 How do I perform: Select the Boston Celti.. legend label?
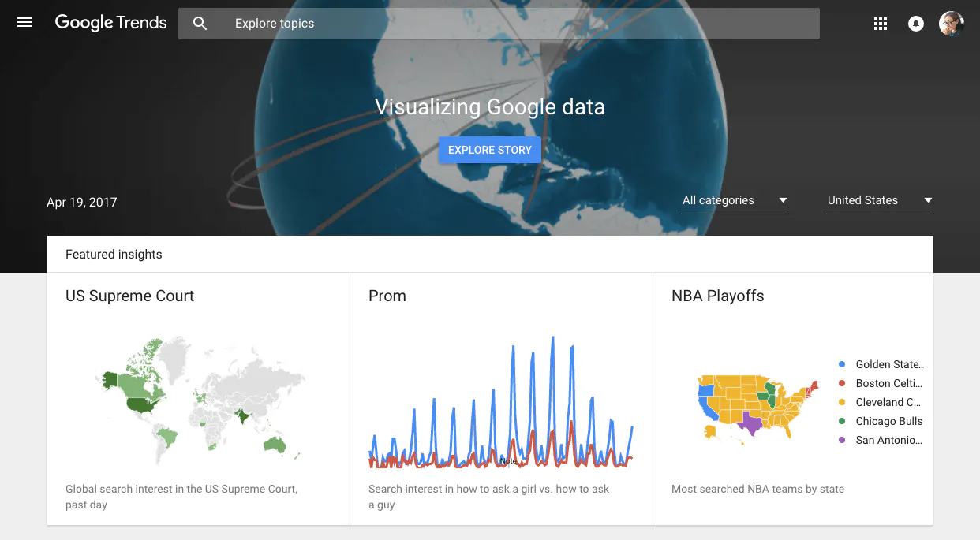(889, 383)
